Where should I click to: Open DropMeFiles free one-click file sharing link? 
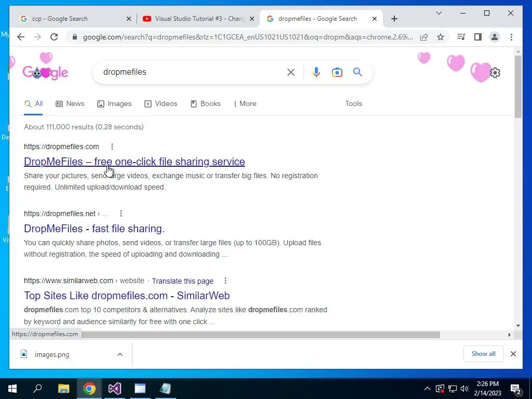pos(135,162)
